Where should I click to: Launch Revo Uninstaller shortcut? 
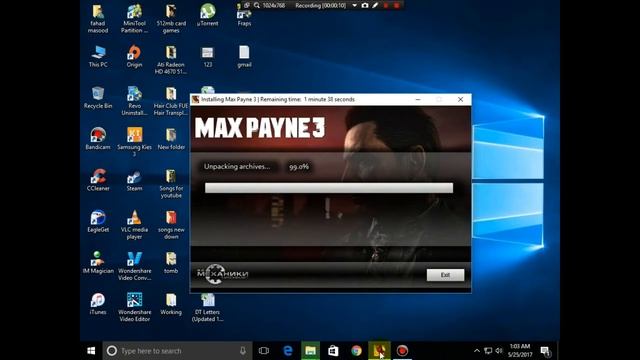[134, 101]
